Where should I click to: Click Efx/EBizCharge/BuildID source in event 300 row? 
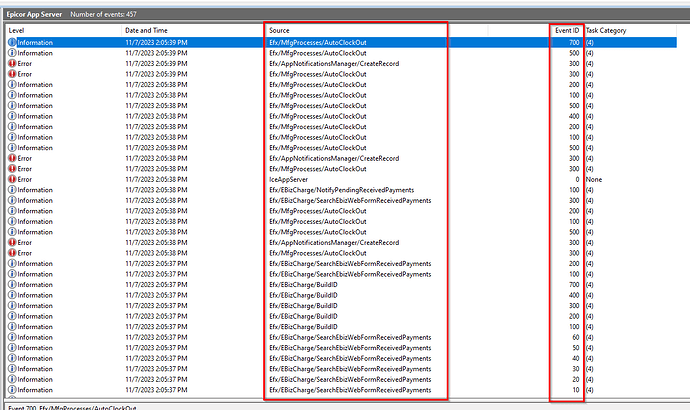click(303, 306)
